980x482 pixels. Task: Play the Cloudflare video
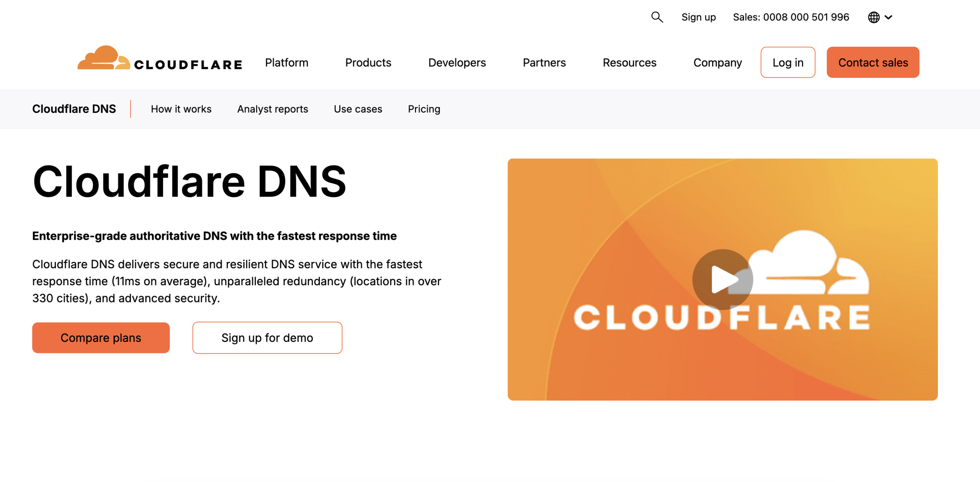click(x=722, y=279)
